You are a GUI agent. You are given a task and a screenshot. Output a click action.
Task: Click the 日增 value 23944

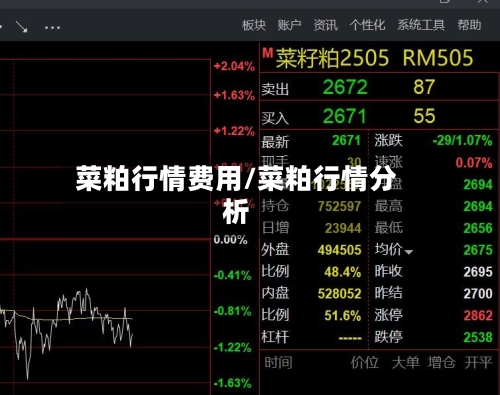(343, 228)
